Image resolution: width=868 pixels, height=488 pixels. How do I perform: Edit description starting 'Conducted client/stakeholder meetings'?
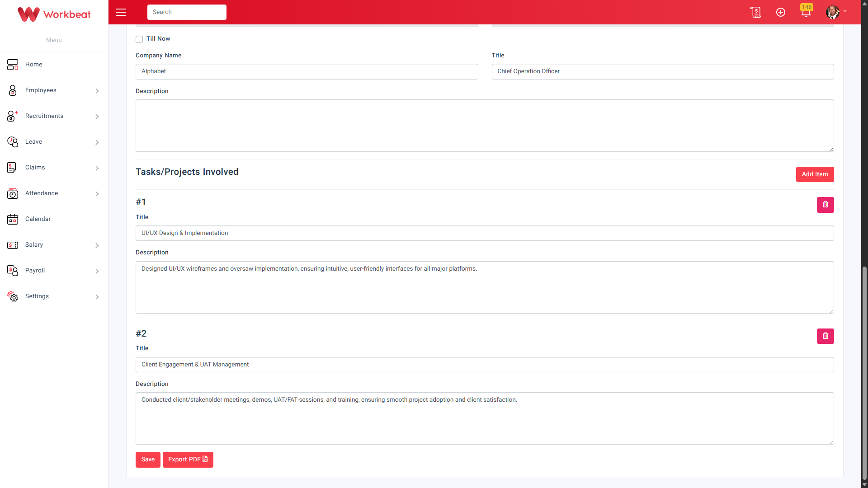485,418
